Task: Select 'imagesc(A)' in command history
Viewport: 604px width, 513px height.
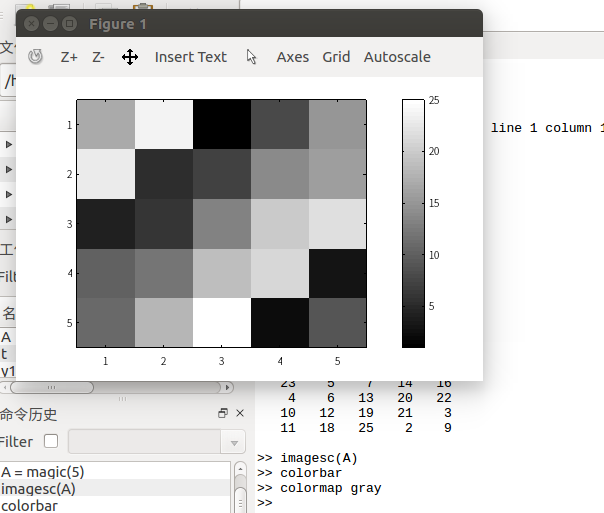Action: click(116, 488)
